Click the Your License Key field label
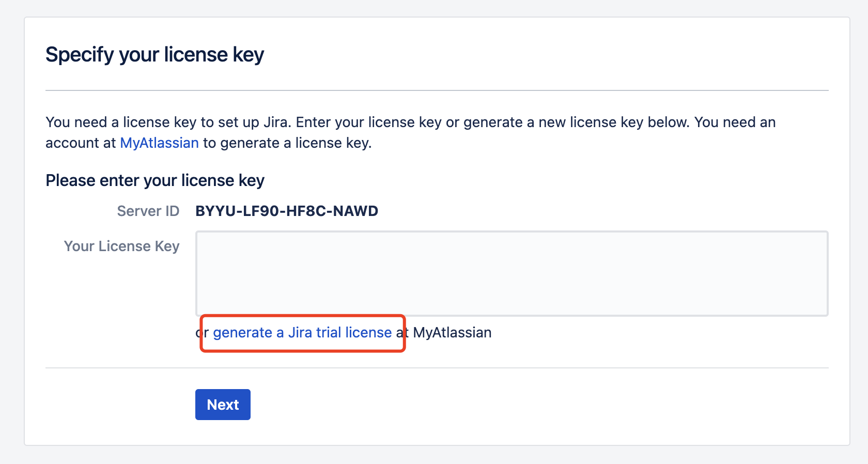This screenshot has width=868, height=464. click(121, 246)
